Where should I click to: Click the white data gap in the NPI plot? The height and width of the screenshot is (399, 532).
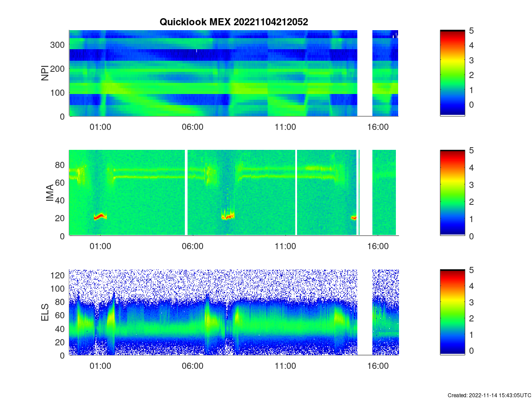click(x=365, y=73)
